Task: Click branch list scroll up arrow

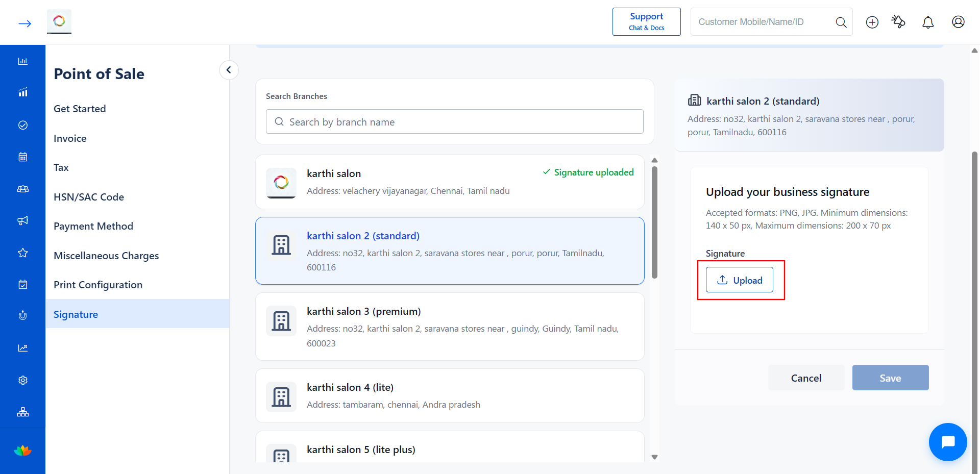Action: coord(654,160)
